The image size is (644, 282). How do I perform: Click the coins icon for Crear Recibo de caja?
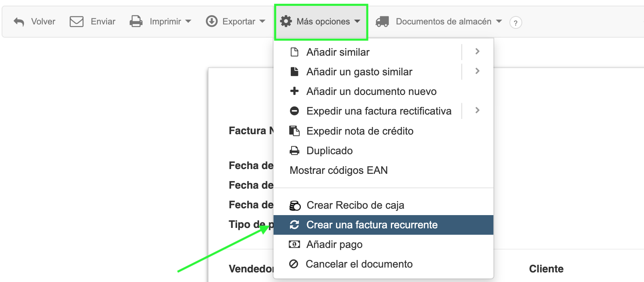(x=295, y=205)
